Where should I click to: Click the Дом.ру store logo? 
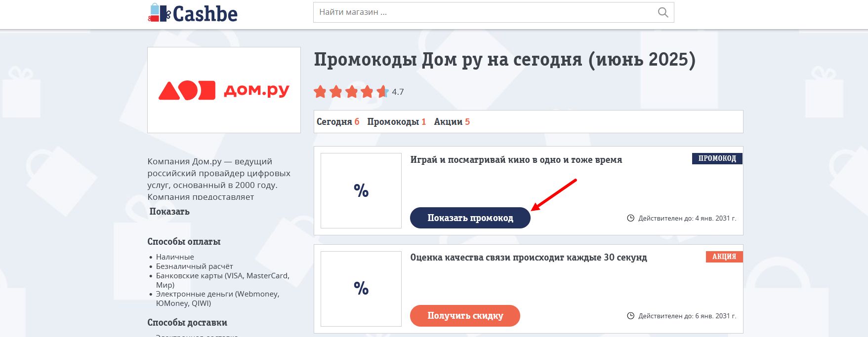[224, 90]
